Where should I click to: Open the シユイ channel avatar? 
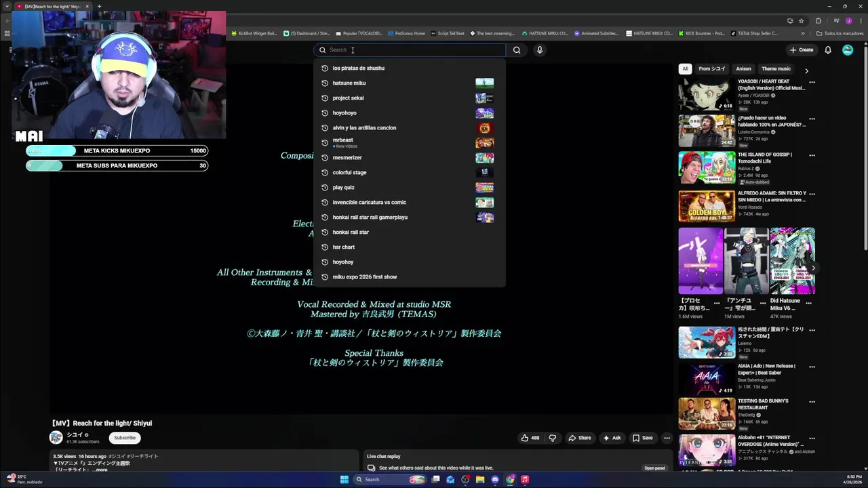pyautogui.click(x=56, y=437)
